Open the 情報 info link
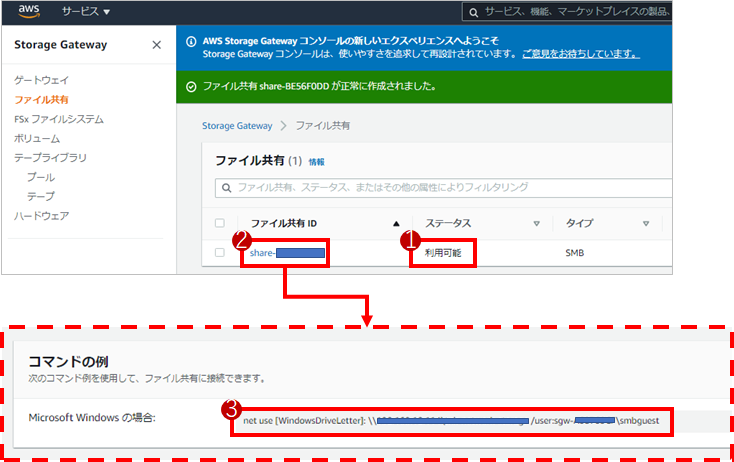This screenshot has height=462, width=734. pyautogui.click(x=316, y=162)
